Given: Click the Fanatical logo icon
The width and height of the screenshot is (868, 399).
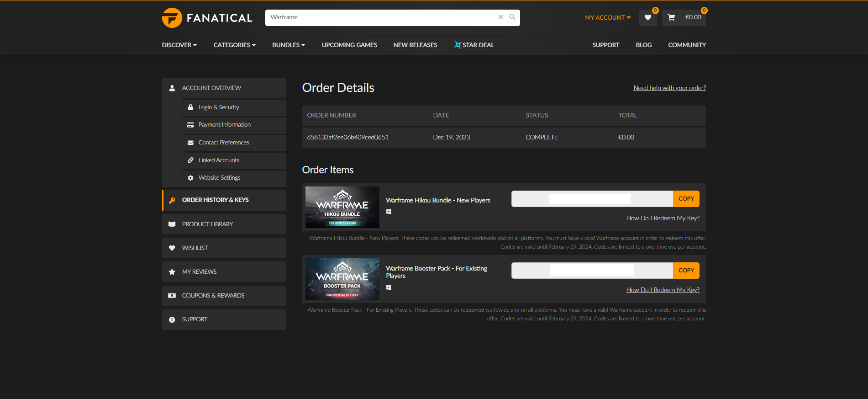Looking at the screenshot, I should 172,18.
